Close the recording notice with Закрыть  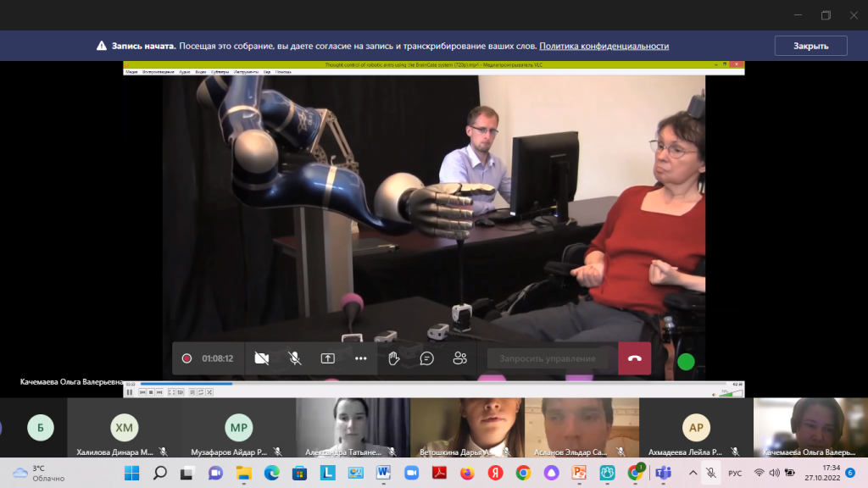pyautogui.click(x=810, y=46)
